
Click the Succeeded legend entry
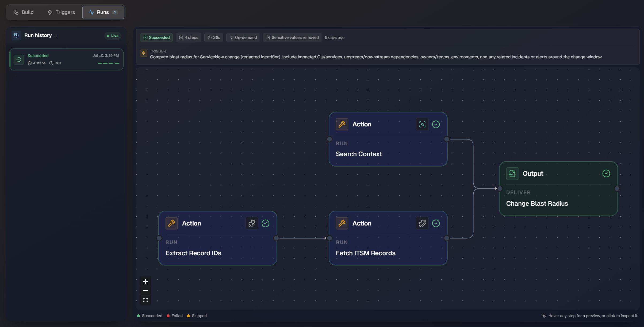tap(149, 316)
